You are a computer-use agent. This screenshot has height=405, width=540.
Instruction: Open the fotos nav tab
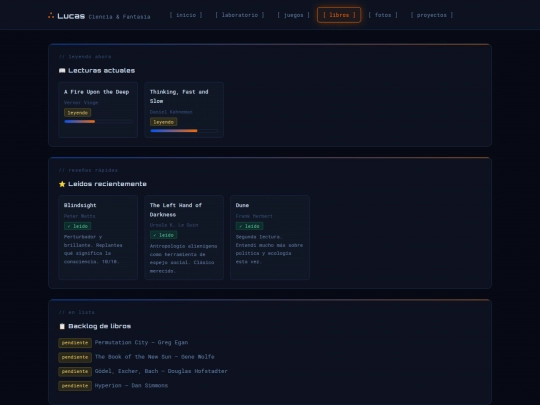click(383, 15)
